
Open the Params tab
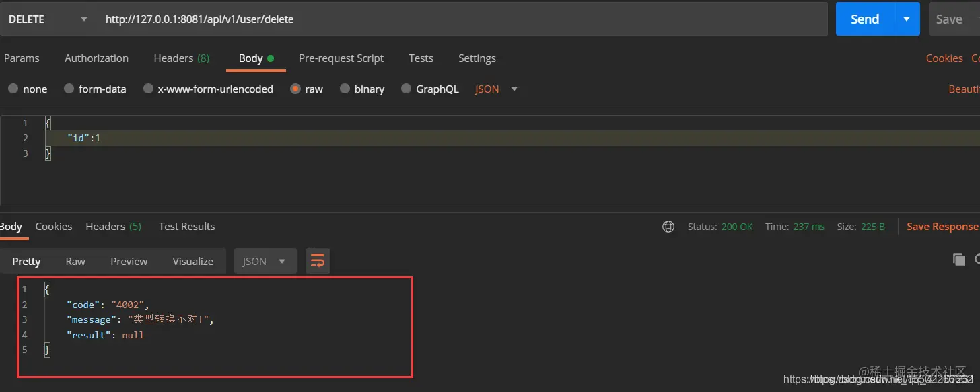[22, 58]
